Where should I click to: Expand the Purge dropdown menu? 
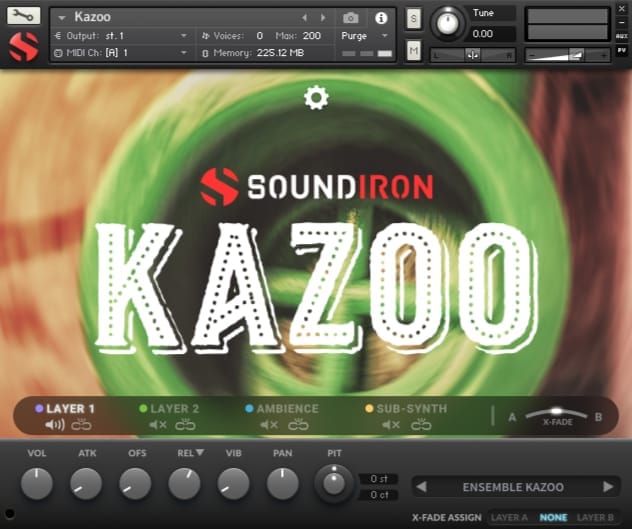[364, 36]
